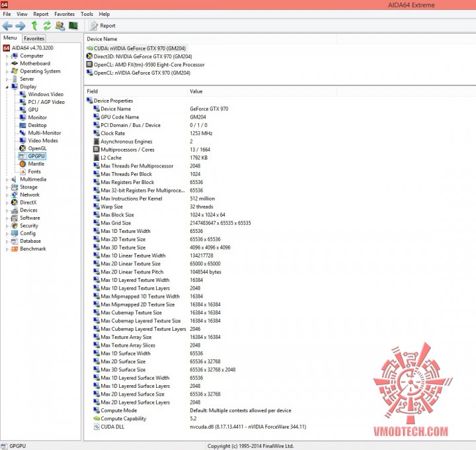Collapse the Display tree node
476x450 pixels.
(x=7, y=87)
